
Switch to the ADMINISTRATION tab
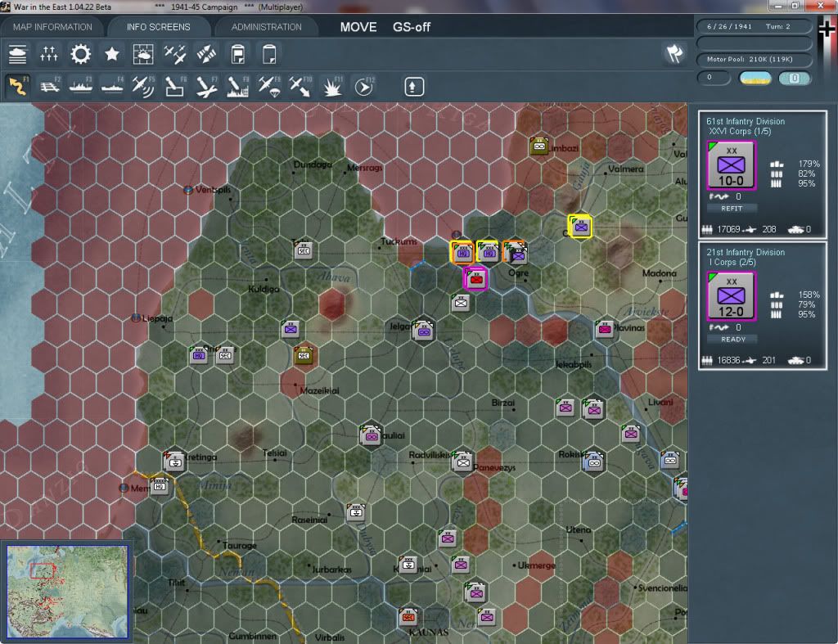click(266, 27)
